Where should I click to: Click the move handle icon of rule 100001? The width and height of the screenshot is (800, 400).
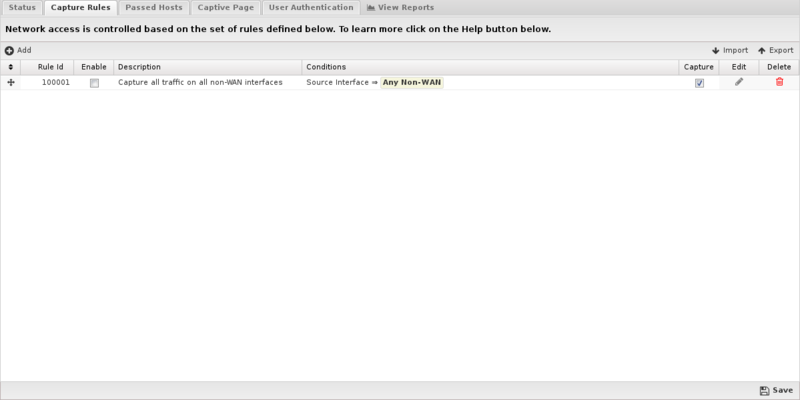coord(11,82)
